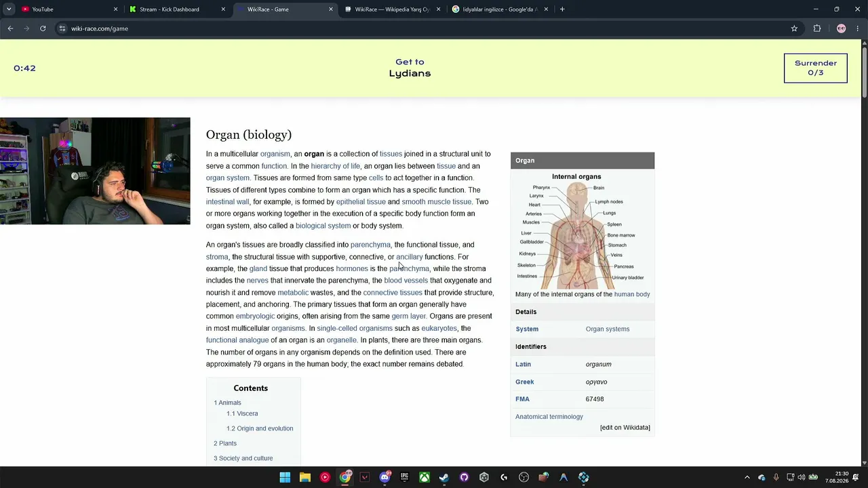The height and width of the screenshot is (488, 868).
Task: Open the 'hierarchy of life' link
Action: click(x=336, y=166)
